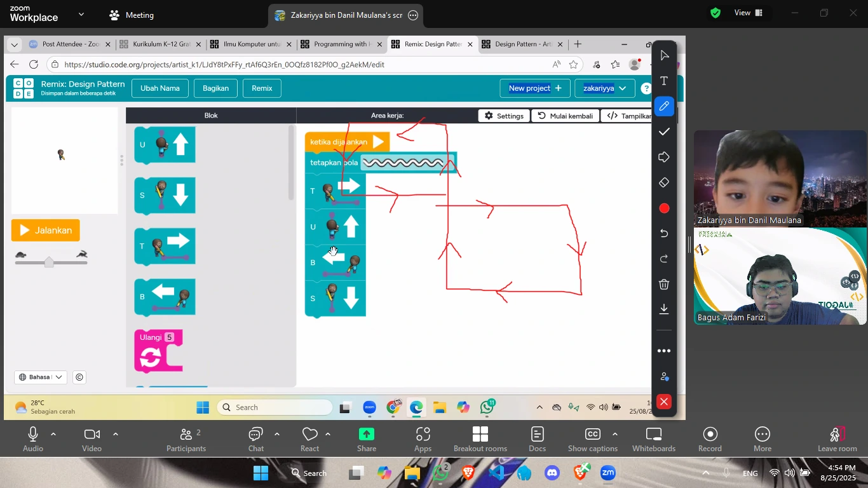Clear all annotations with the trash icon
Image resolution: width=868 pixels, height=488 pixels.
663,284
